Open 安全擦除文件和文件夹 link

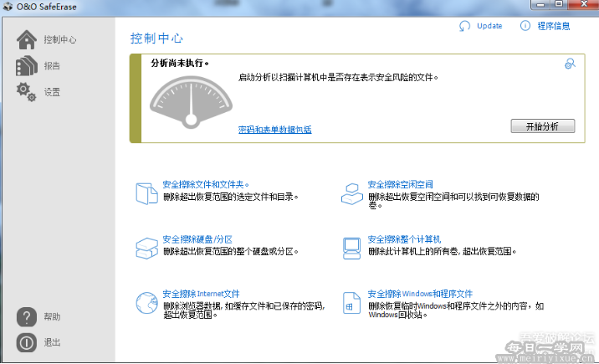[x=206, y=184]
